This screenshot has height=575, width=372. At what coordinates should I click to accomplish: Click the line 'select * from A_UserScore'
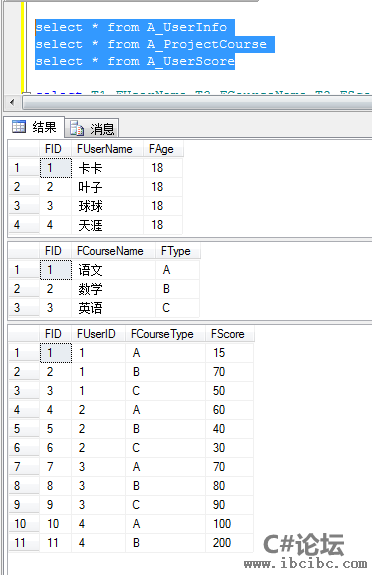[x=135, y=61]
